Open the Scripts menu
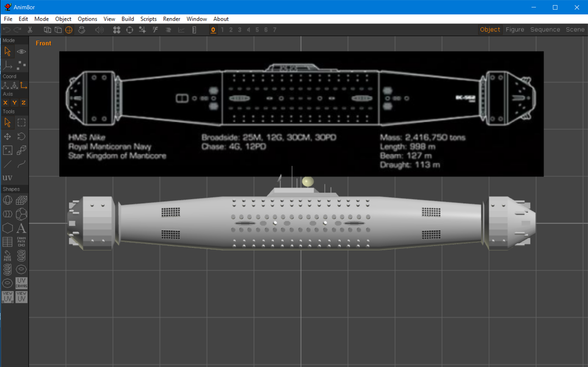Screen dimensions: 588x367 148,19
